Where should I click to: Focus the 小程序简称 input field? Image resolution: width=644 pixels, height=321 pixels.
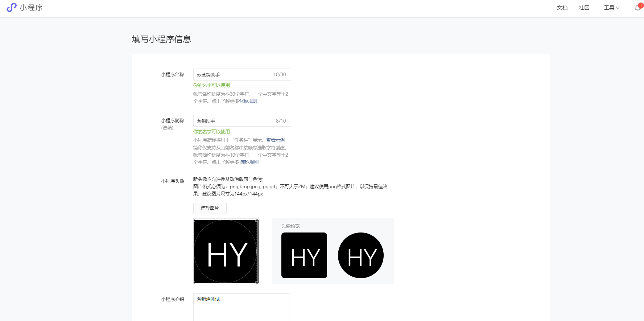tap(242, 121)
